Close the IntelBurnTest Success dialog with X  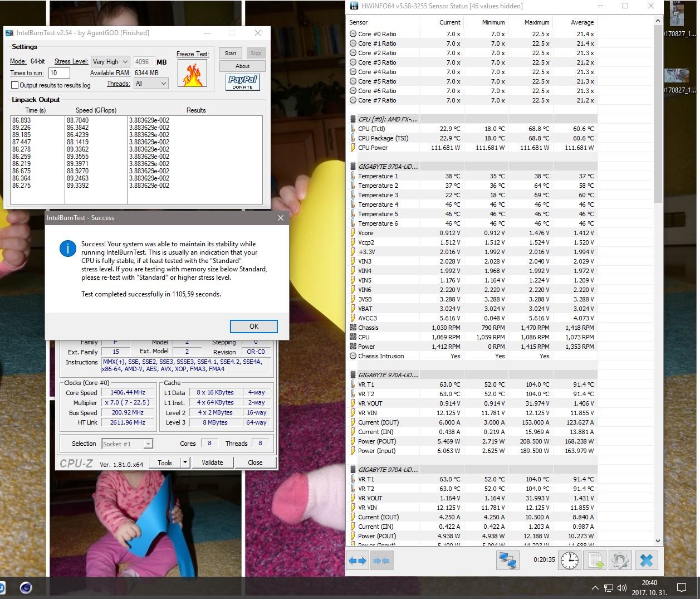(280, 218)
